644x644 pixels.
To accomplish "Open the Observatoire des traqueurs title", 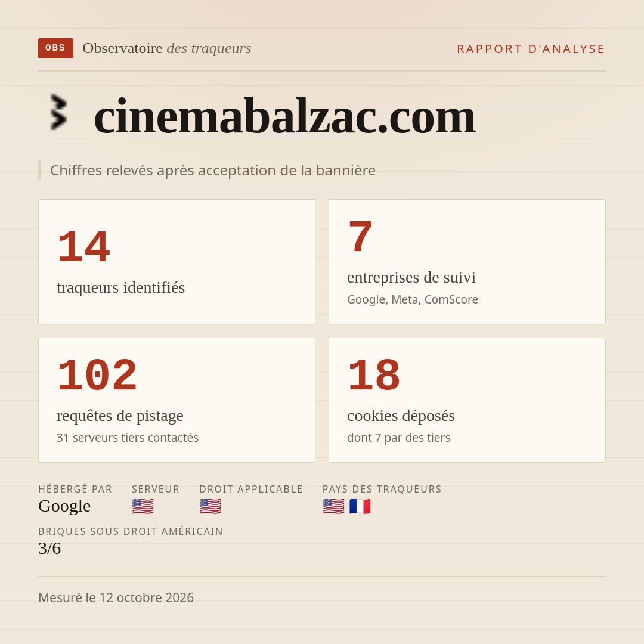I will pos(167,48).
